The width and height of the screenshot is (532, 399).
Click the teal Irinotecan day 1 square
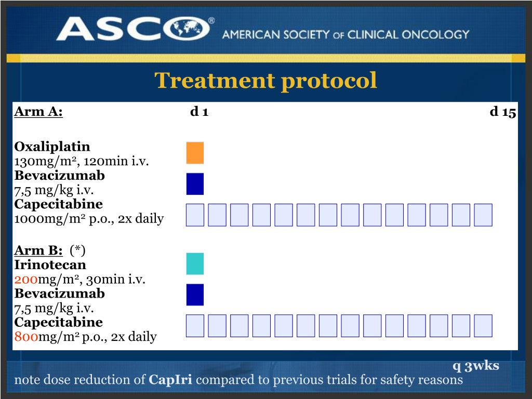195,263
